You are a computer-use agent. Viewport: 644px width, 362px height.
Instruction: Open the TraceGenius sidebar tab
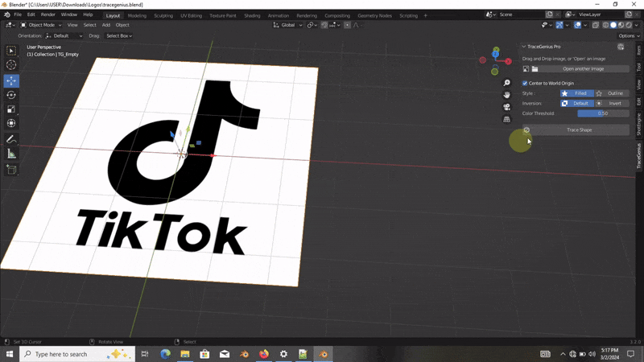point(638,155)
